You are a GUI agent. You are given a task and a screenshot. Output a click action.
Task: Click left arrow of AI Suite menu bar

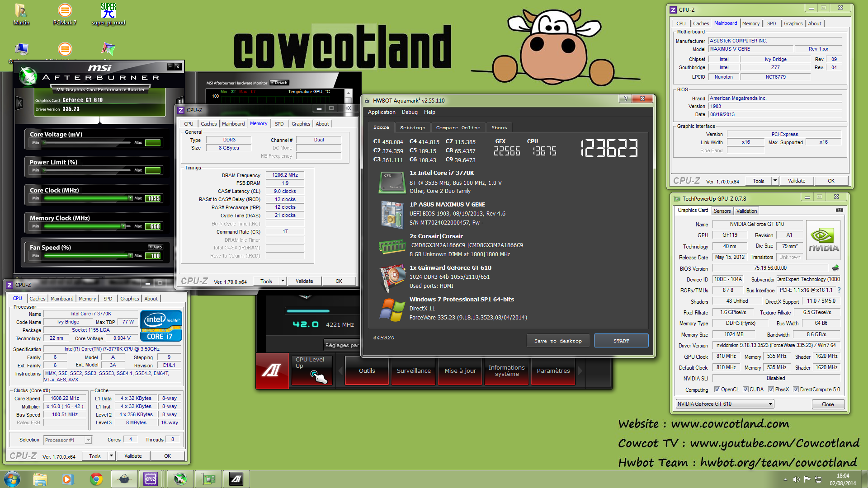[x=340, y=371]
